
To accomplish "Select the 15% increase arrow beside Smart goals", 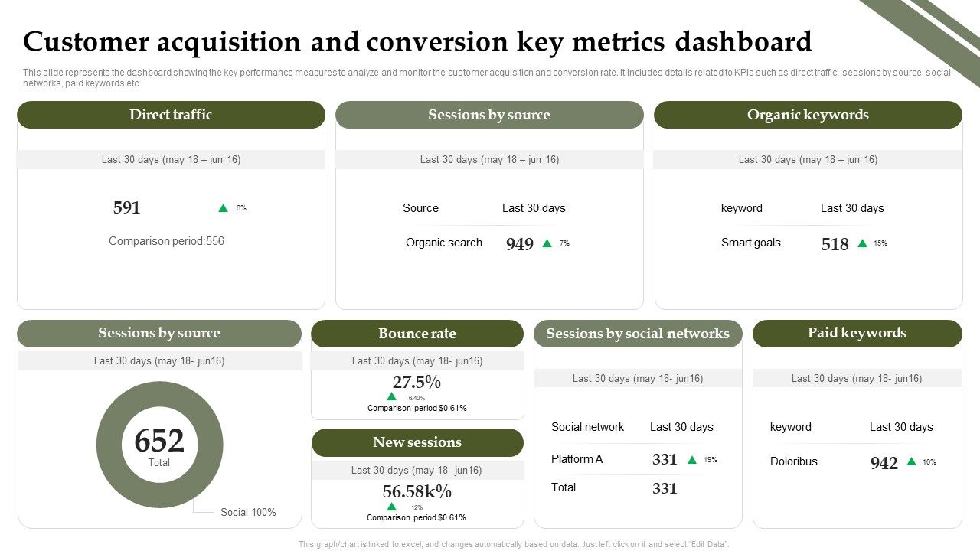I will [864, 242].
